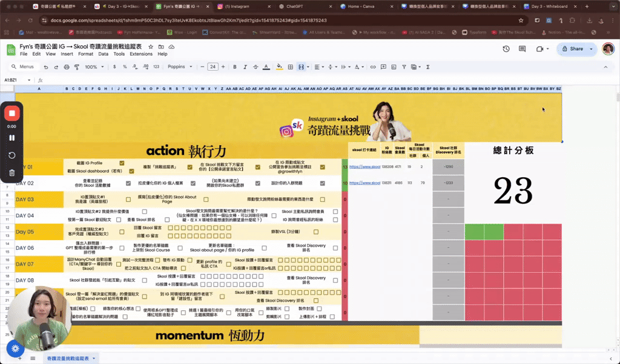
Task: Click the move to folder icon
Action: pyautogui.click(x=161, y=47)
